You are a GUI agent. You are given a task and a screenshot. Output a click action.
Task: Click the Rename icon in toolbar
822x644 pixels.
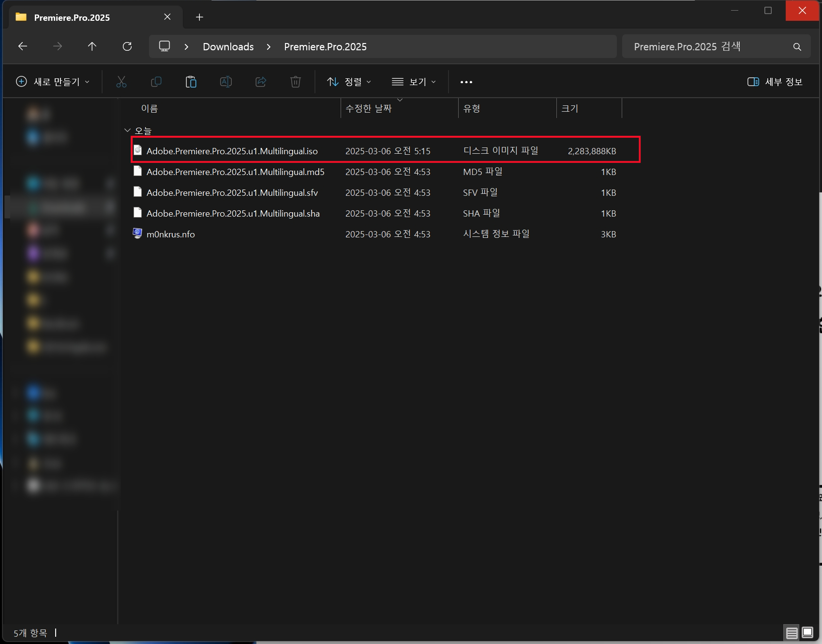[x=226, y=82]
